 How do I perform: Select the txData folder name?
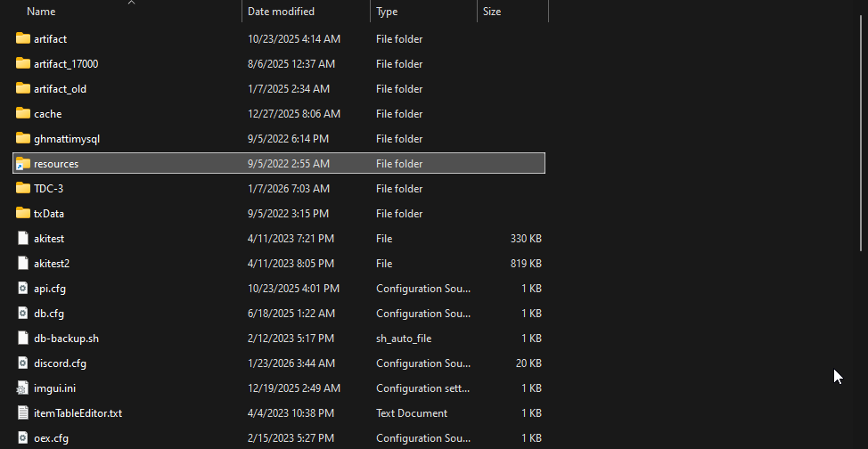49,213
